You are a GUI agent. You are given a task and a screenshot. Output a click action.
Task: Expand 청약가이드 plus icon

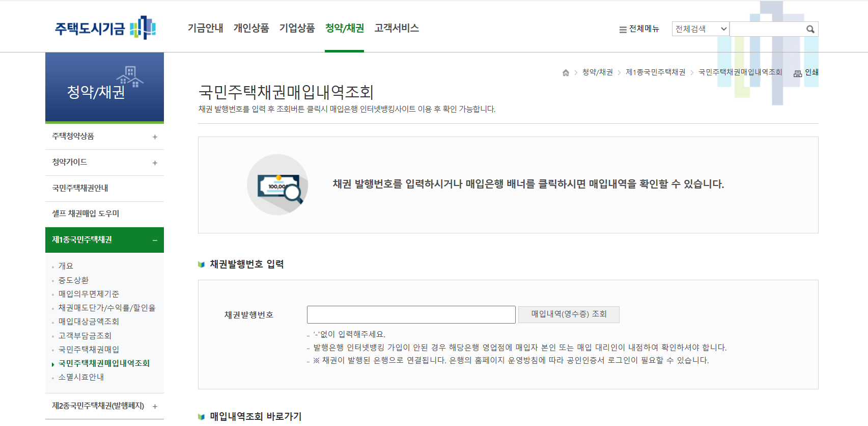(155, 163)
